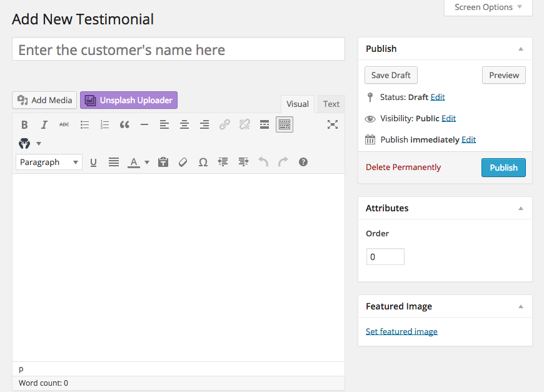Collapse the Featured Image panel
Screen dimensions: 544x392
[x=521, y=306]
